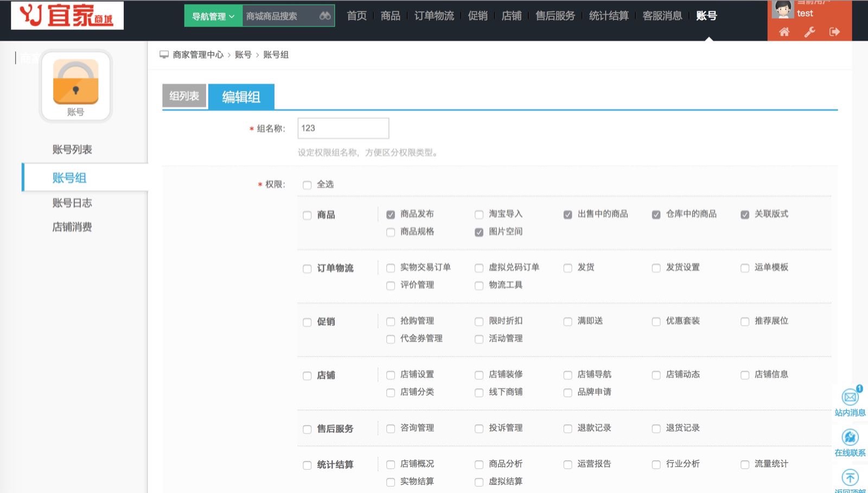Select the 限时折扣 checkbox
868x493 pixels.
point(479,322)
